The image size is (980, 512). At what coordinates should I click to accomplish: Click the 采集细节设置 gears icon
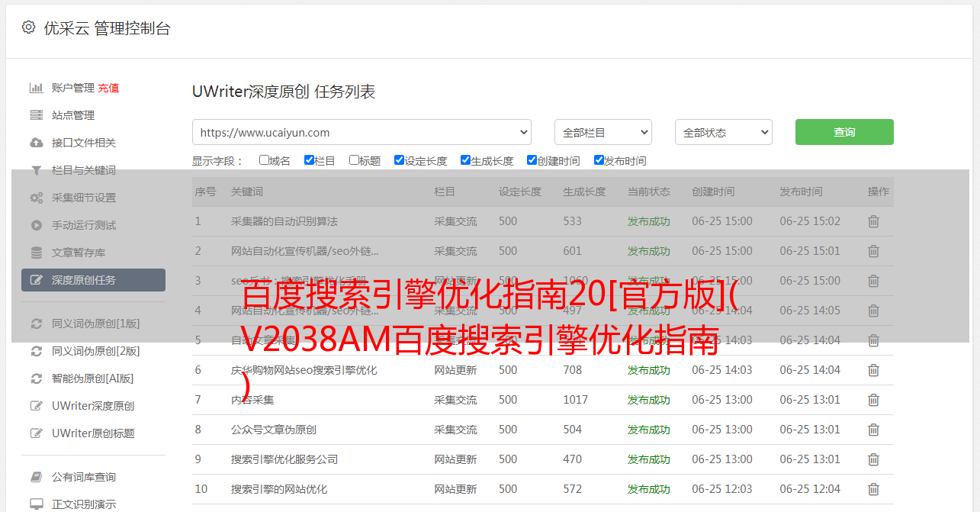(x=36, y=198)
